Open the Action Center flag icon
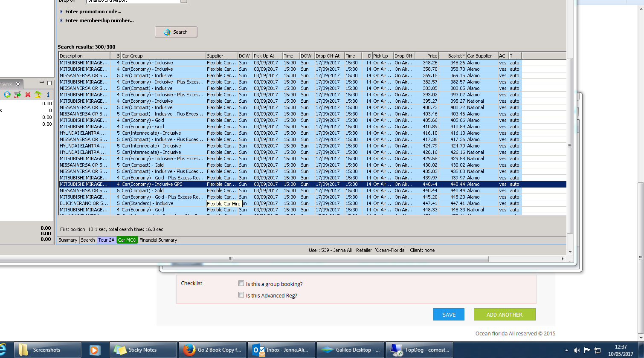644x358 pixels. [x=587, y=350]
